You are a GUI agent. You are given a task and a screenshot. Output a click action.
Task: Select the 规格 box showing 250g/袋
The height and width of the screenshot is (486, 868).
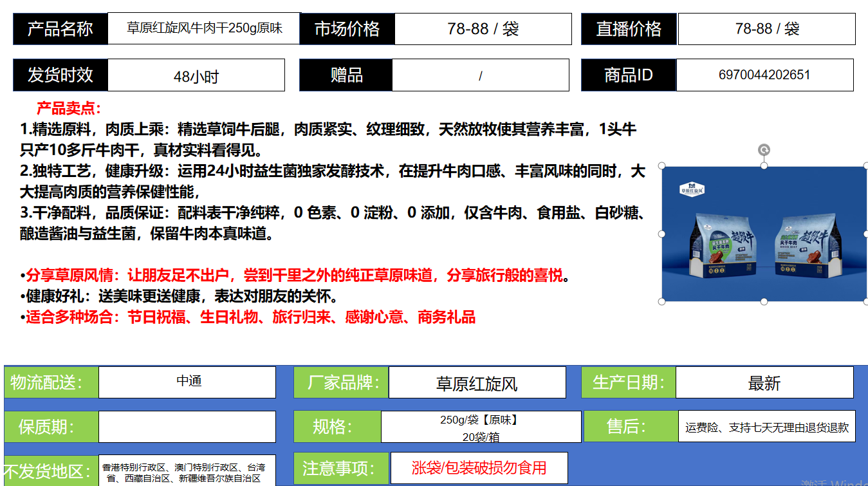point(481,427)
